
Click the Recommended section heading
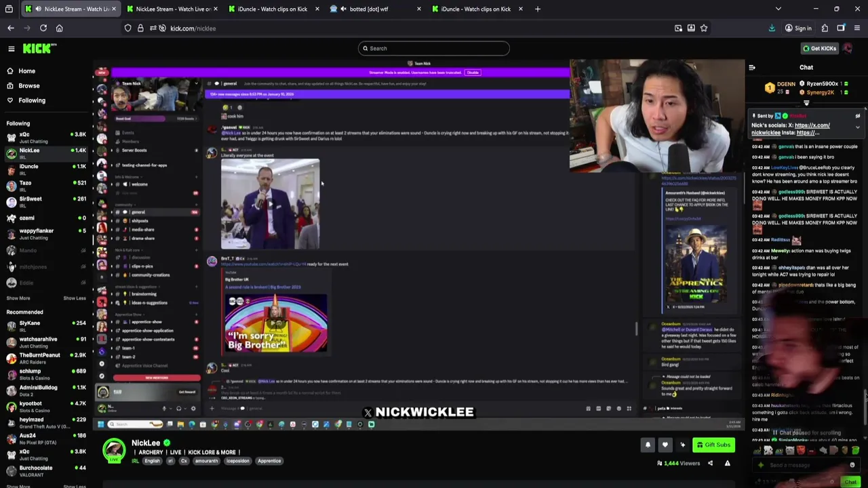(24, 312)
